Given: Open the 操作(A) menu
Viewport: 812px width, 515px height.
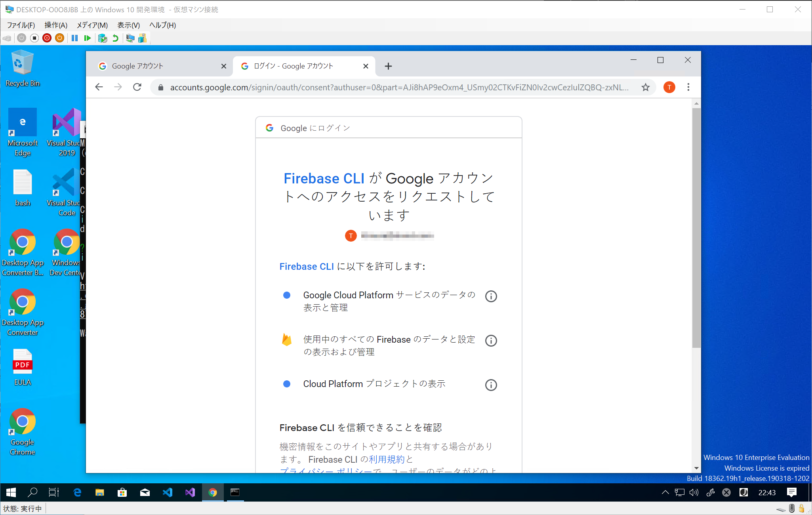Looking at the screenshot, I should (x=56, y=25).
